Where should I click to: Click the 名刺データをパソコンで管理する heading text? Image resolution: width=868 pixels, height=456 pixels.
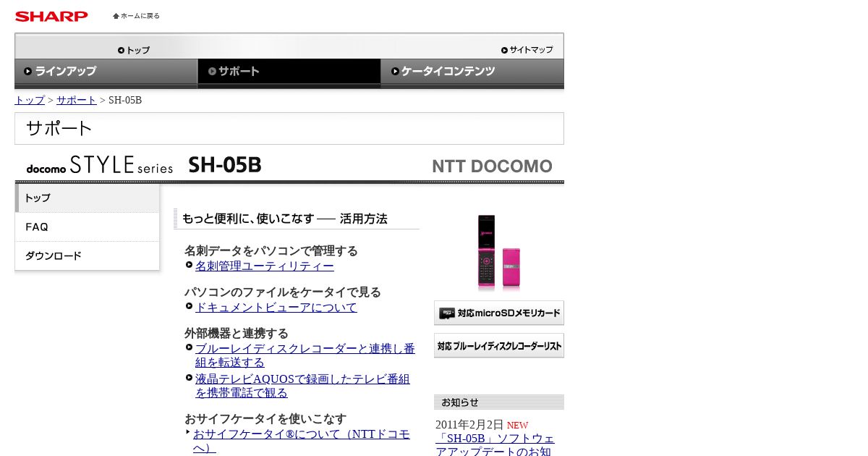271,251
